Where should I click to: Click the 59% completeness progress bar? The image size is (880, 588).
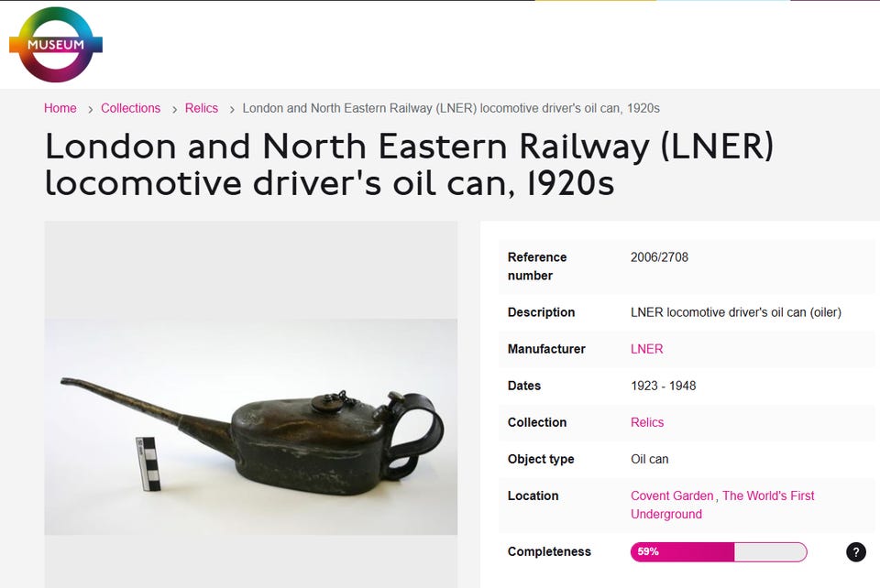(x=718, y=551)
